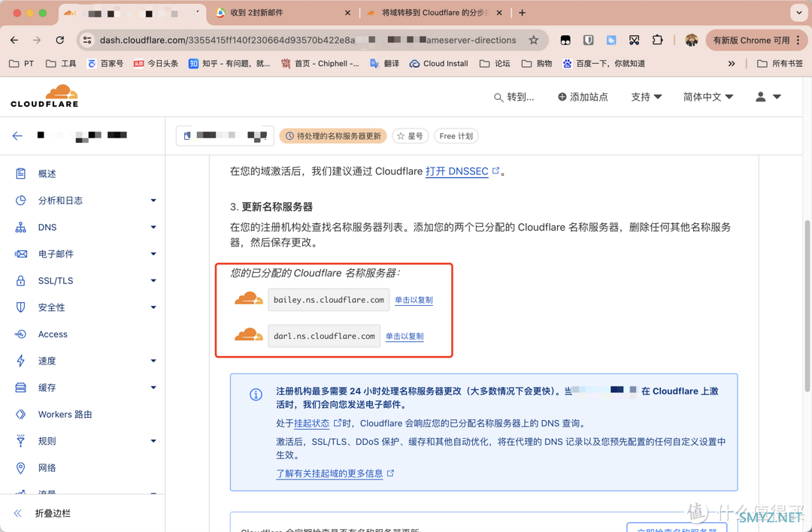Click Cloudflare logo in header

[44, 96]
